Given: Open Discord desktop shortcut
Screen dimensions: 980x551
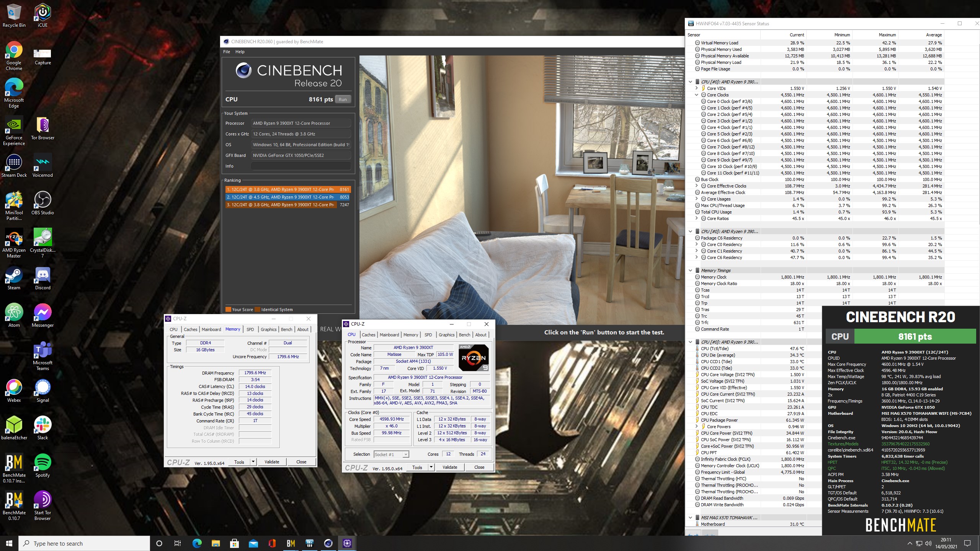Looking at the screenshot, I should point(42,278).
